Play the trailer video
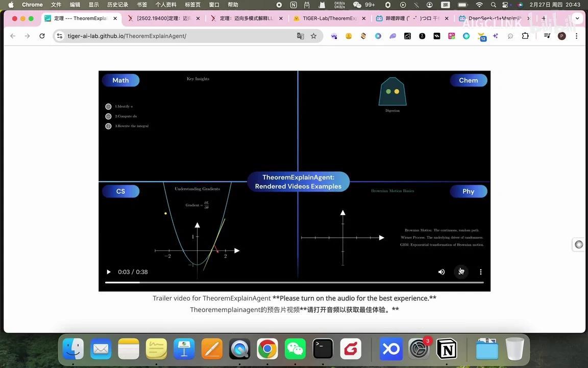The image size is (588, 368). (x=109, y=272)
